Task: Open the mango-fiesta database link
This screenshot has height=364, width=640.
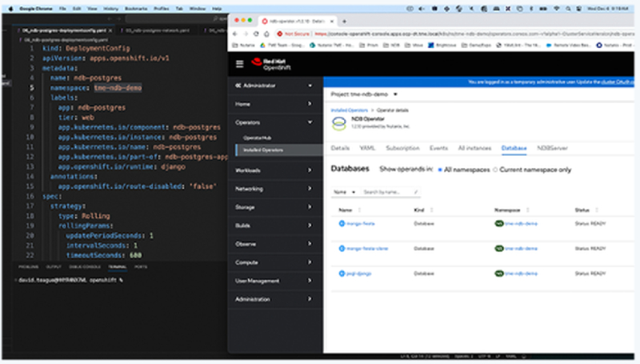Action: [361, 224]
